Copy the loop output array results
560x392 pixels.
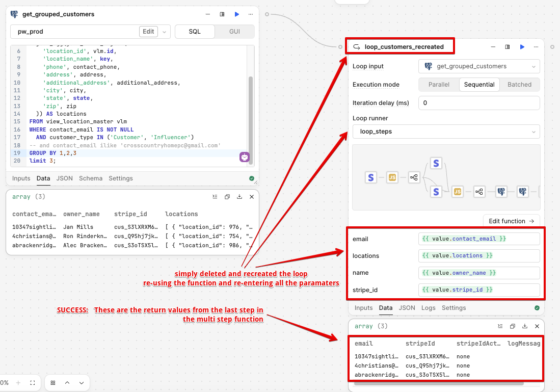(513, 326)
